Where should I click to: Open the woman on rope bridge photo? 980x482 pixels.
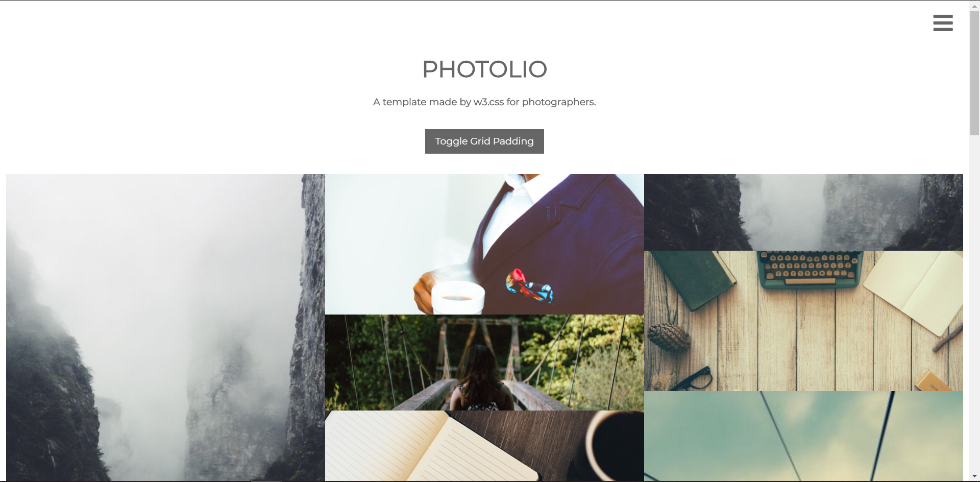point(484,363)
